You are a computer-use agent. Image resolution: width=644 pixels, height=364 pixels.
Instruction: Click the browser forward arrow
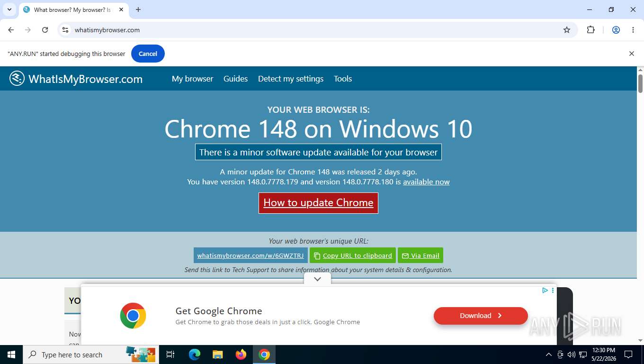pos(28,30)
